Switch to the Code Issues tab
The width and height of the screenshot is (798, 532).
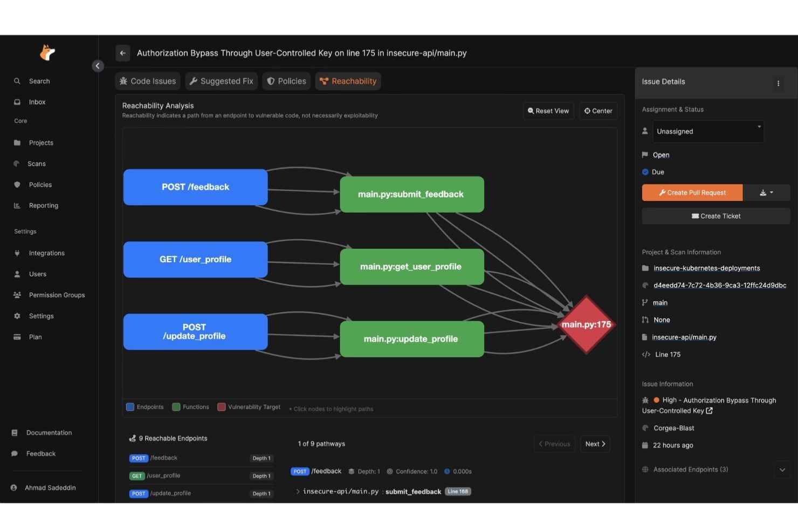click(x=147, y=81)
